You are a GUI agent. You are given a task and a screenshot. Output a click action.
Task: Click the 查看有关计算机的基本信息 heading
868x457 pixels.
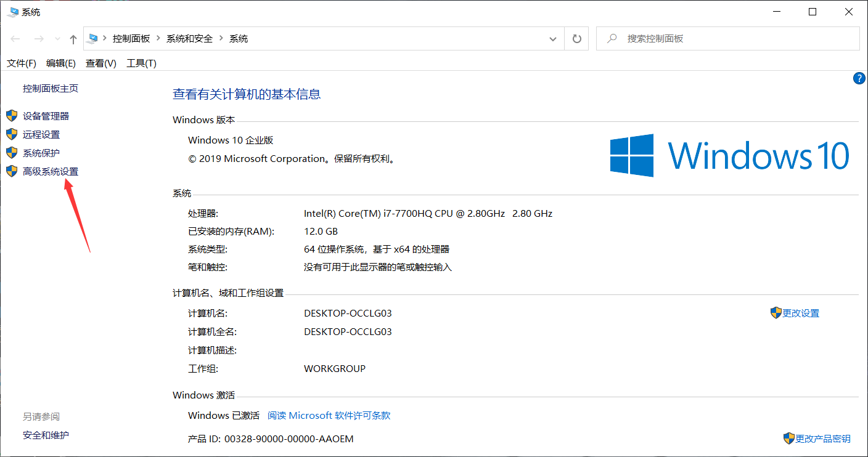tap(247, 94)
